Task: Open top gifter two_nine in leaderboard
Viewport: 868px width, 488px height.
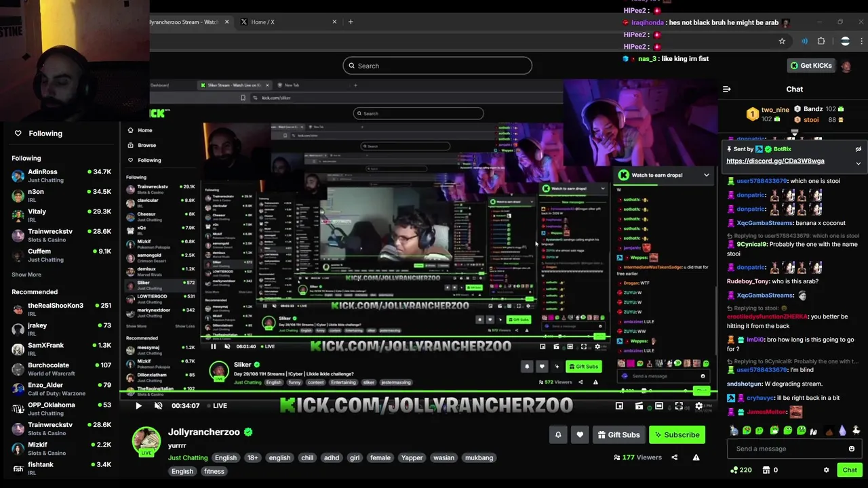Action: coord(767,114)
